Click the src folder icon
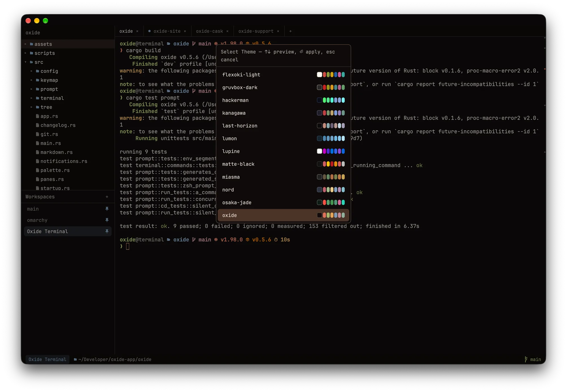The image size is (567, 392). coord(31,62)
